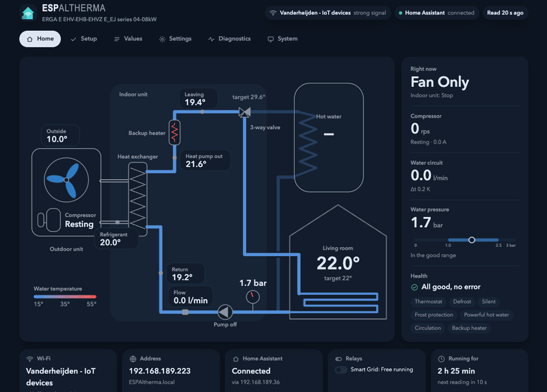Screen dimensions: 547x392
Task: Click the Living room 22.0° reading
Action: [338, 263]
